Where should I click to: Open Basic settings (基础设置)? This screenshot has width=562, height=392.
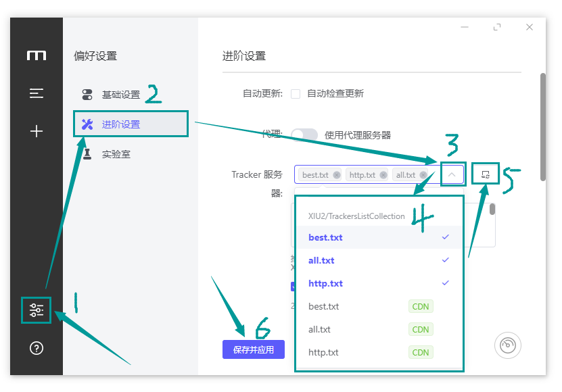[x=131, y=95]
